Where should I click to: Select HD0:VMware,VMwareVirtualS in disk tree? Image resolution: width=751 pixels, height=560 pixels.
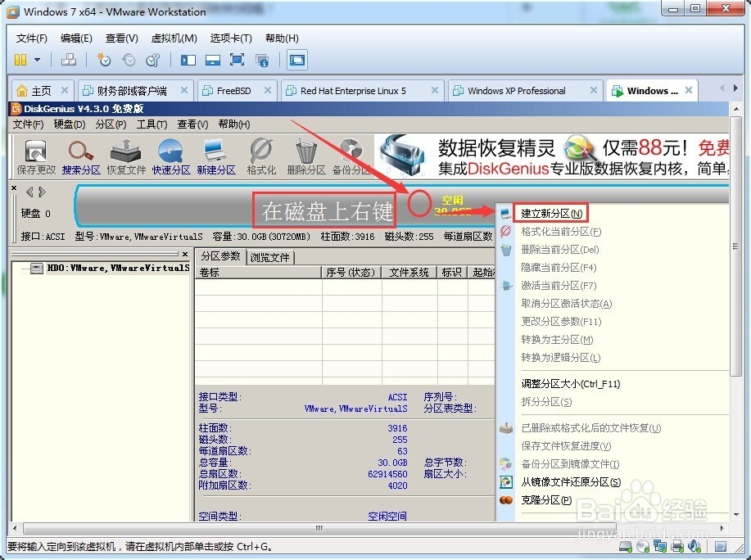point(118,268)
